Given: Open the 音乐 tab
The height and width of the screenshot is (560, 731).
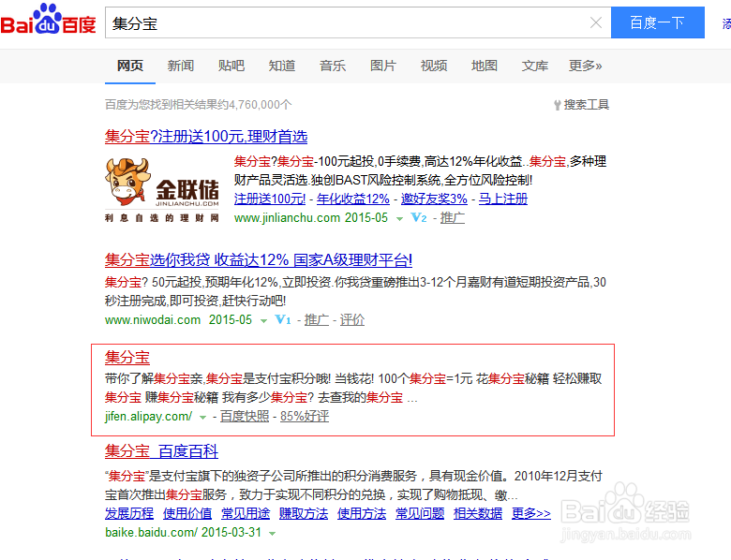Looking at the screenshot, I should pos(333,66).
